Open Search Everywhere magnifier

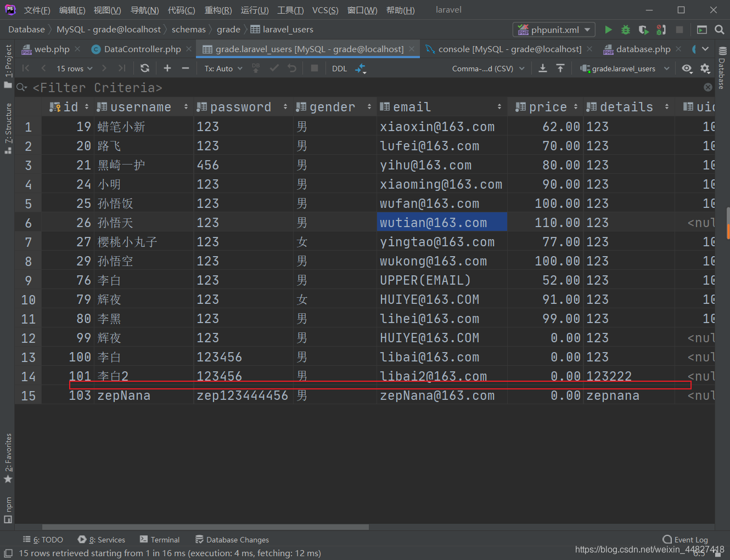(x=720, y=30)
